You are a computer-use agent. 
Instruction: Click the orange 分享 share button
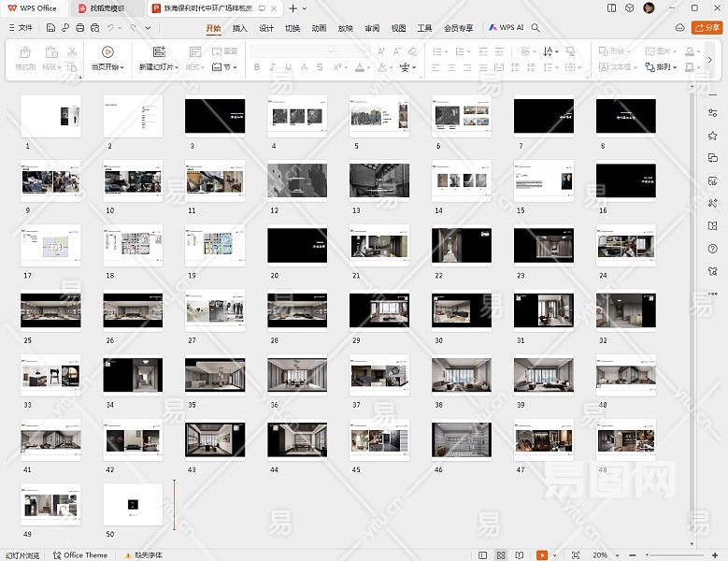pos(707,28)
